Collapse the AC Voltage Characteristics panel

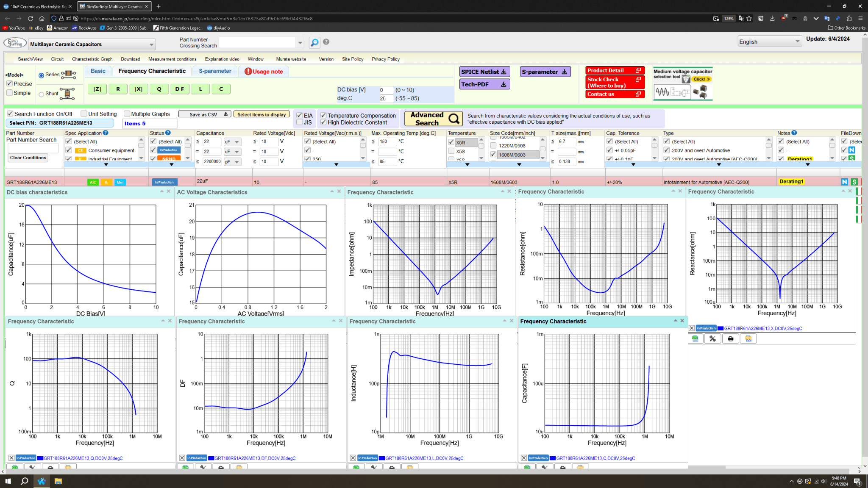[x=332, y=191]
